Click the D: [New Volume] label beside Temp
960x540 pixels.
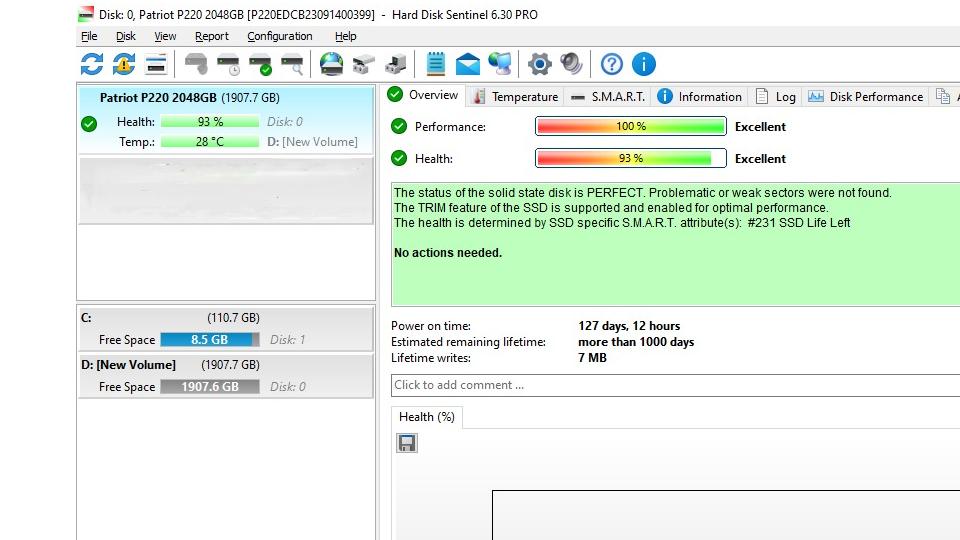(312, 141)
